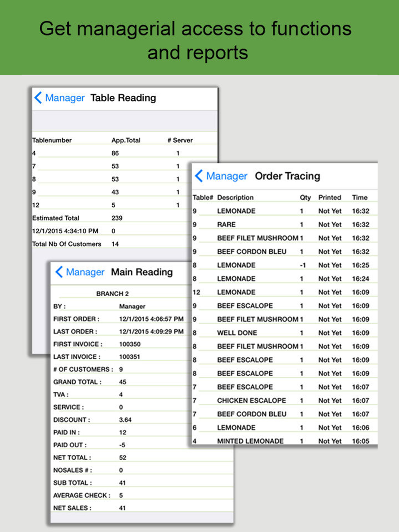The image size is (399, 532).
Task: Select Total Nb Of Customers row
Action: [x=112, y=244]
